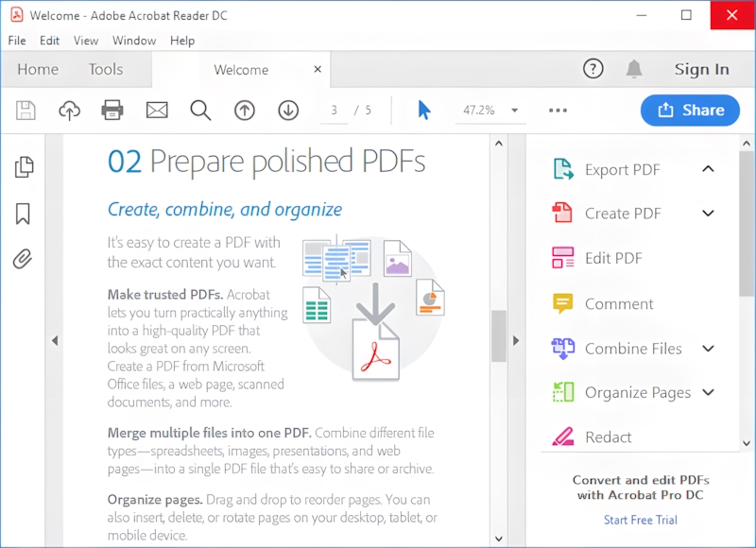Show the Bookmarks panel

[x=25, y=214]
